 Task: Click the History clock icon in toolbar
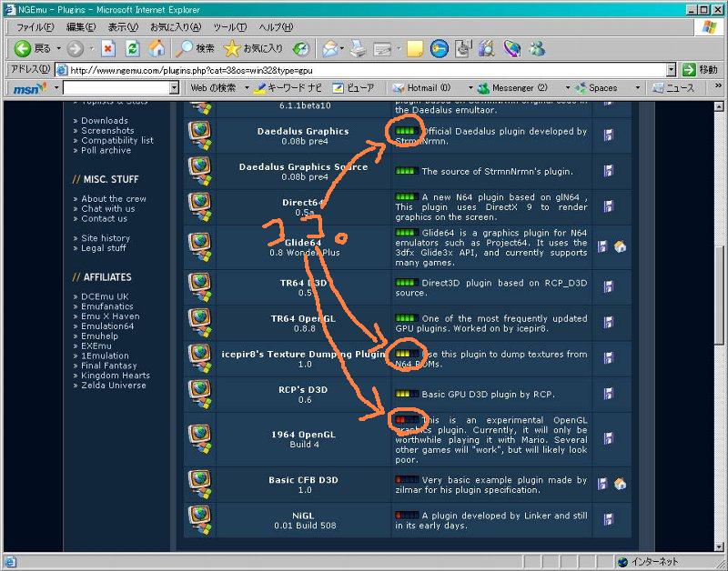(301, 49)
